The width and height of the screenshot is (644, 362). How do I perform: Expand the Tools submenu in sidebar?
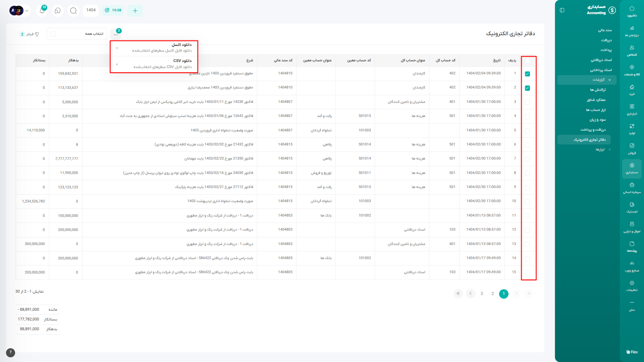(x=609, y=149)
